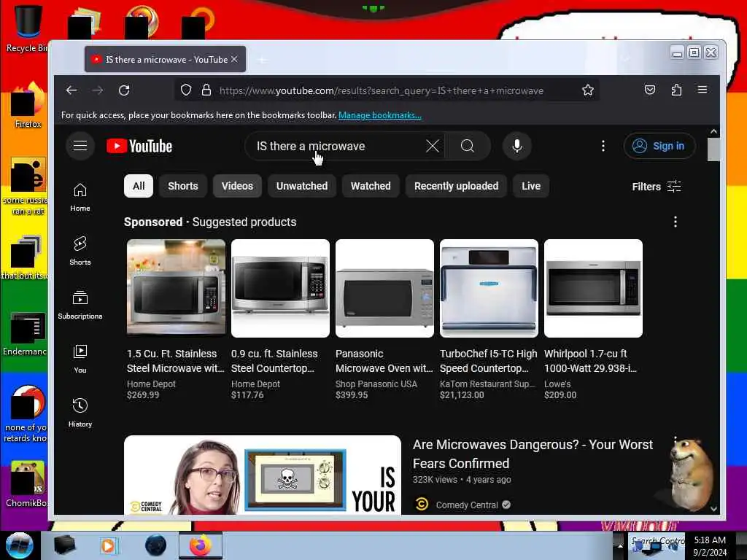
Task: Click the Comedy Central video thumbnail
Action: (263, 475)
